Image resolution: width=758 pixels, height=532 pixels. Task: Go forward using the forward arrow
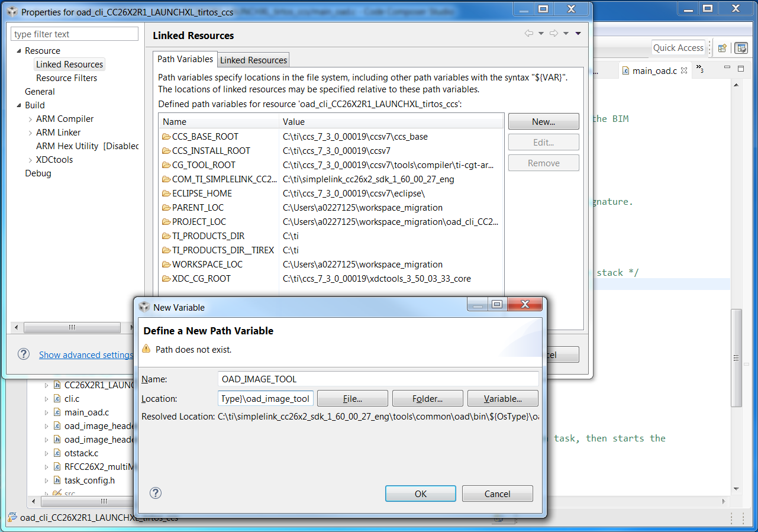click(554, 34)
